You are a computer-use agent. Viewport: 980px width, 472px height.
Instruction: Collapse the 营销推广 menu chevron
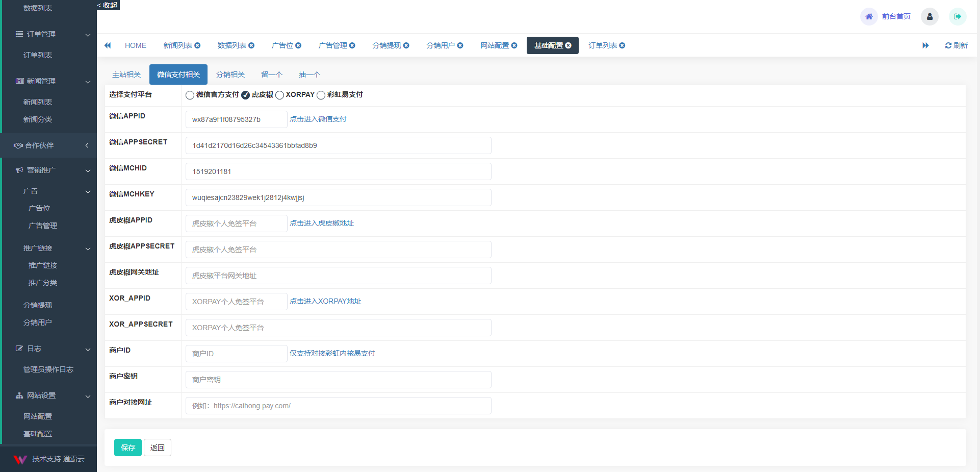pyautogui.click(x=88, y=170)
